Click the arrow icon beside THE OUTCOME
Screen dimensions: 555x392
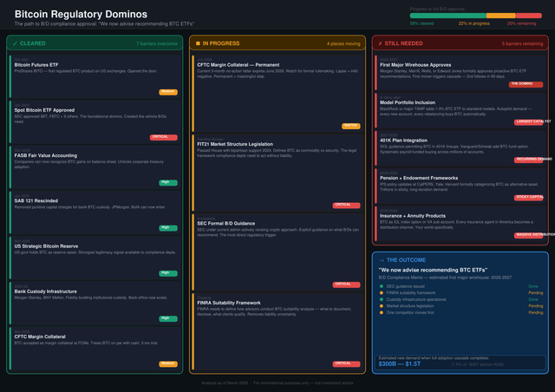[382, 260]
